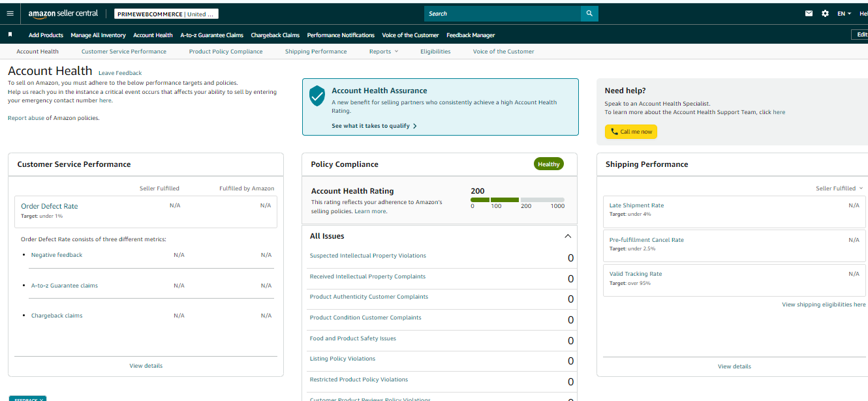Switch to Customer Service Performance tab

click(124, 52)
